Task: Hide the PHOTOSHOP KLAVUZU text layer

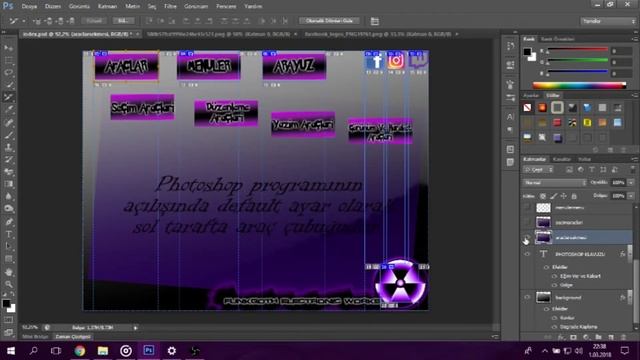Action: coord(527,254)
